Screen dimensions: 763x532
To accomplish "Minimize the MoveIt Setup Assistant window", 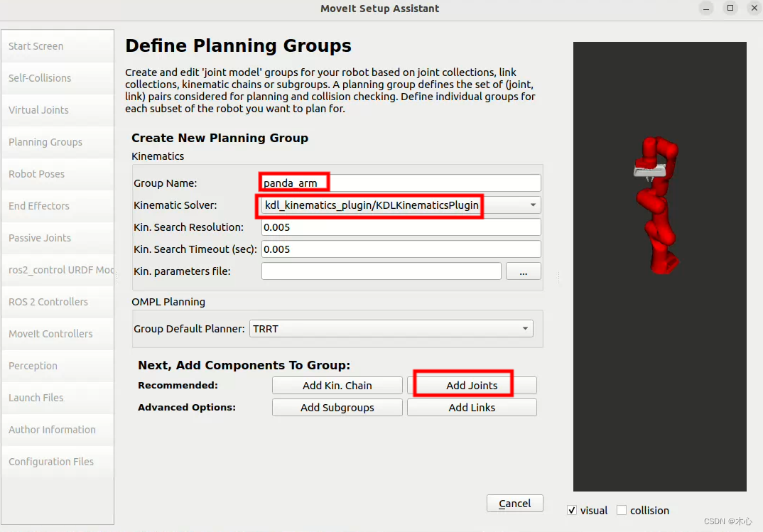I will (x=706, y=9).
